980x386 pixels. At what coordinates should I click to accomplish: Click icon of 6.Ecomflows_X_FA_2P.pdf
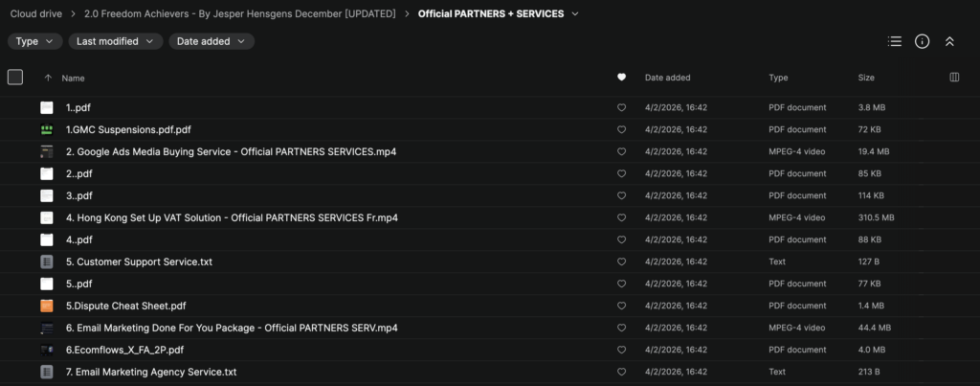[47, 350]
